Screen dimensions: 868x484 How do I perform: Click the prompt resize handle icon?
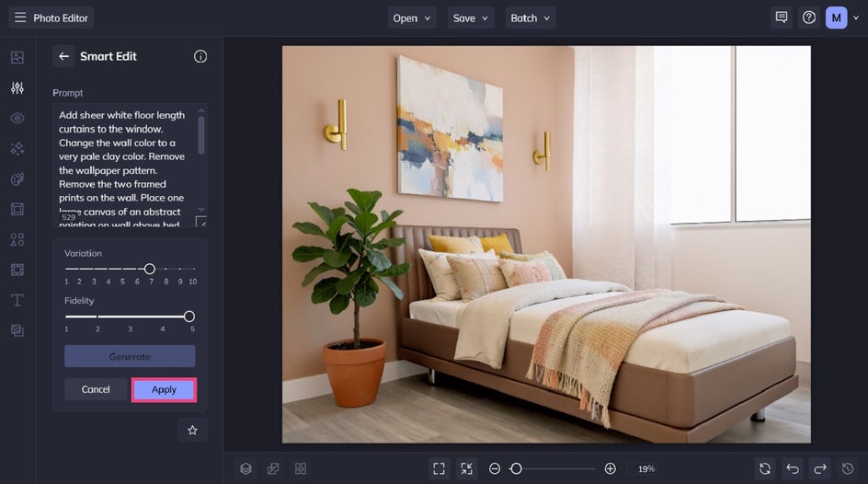coord(201,222)
